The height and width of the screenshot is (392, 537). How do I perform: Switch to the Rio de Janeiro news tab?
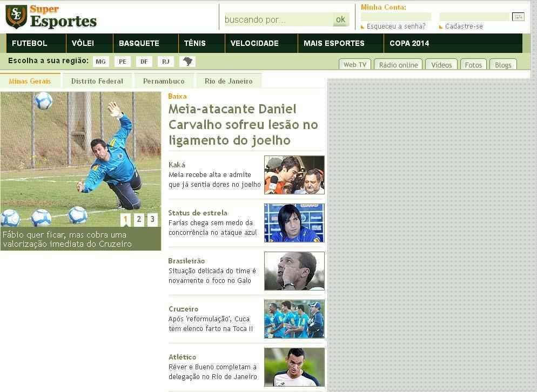[229, 81]
